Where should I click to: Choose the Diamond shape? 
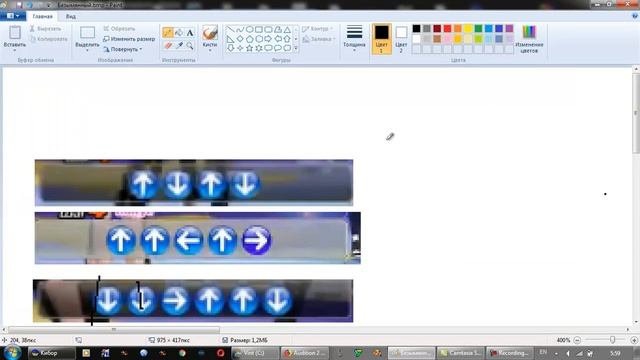point(240,39)
